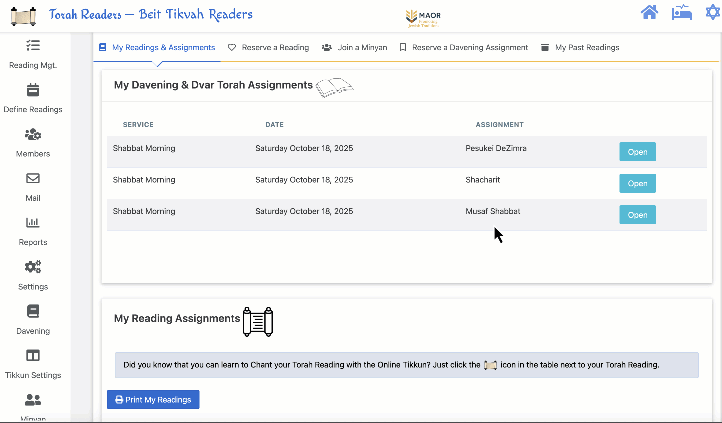Switch to Reserve a Reading tab
Screen dimensions: 722x423
click(x=267, y=47)
